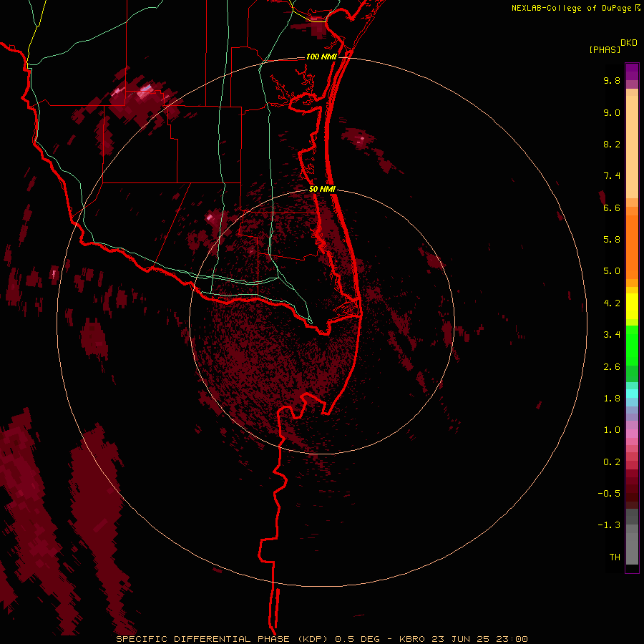Click the 7.4 value on the color scale
The width and height of the screenshot is (644, 644).
[x=612, y=176]
